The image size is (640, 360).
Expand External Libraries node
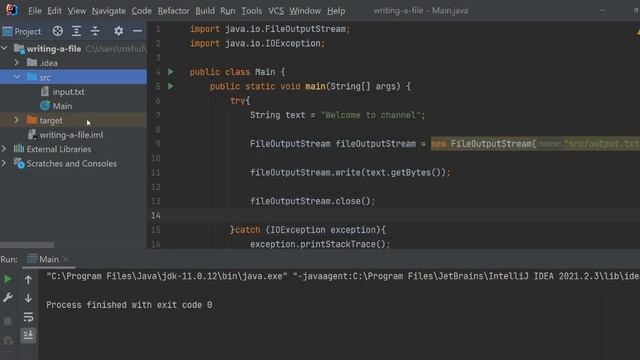(4, 149)
